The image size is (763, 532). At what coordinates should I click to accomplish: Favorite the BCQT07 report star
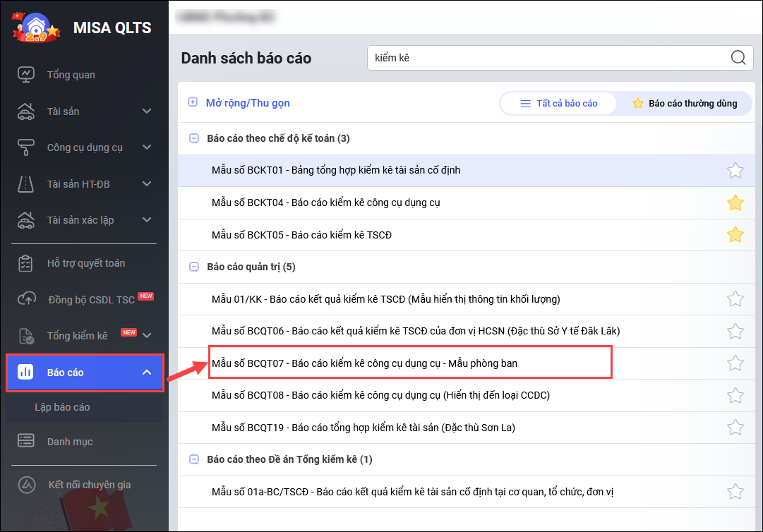point(735,363)
